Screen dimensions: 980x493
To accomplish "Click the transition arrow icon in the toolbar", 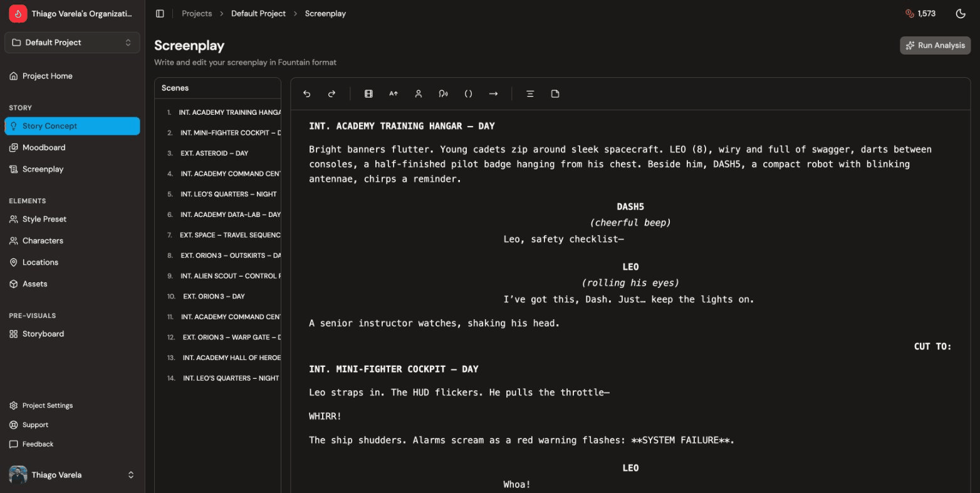I will point(493,93).
